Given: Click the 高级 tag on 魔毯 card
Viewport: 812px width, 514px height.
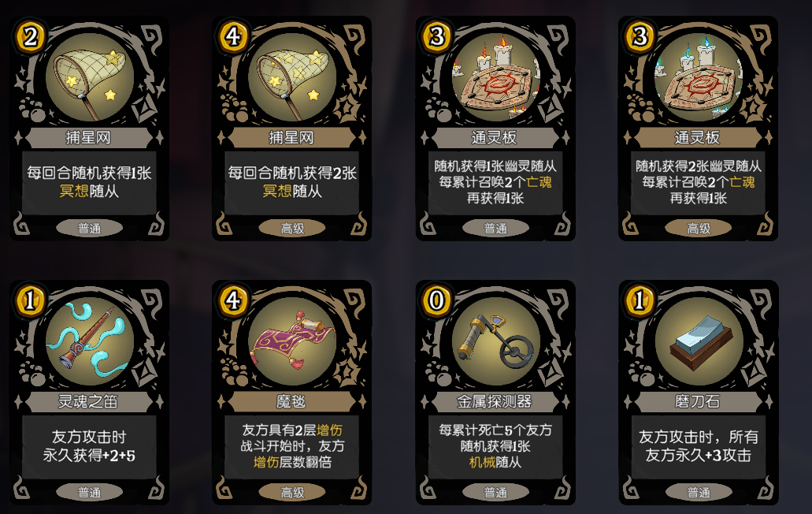Looking at the screenshot, I should click(x=292, y=492).
